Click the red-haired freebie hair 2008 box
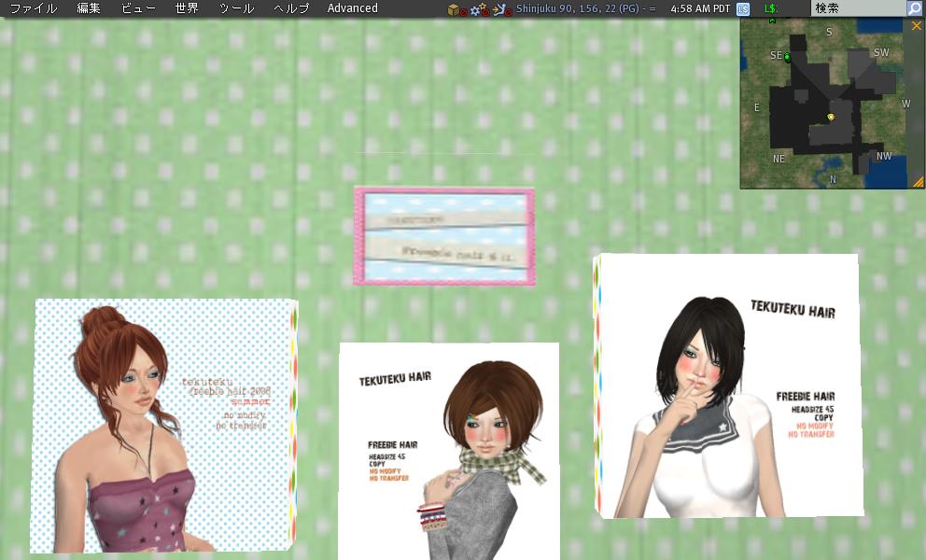Screen dimensions: 926x560 click(x=163, y=425)
